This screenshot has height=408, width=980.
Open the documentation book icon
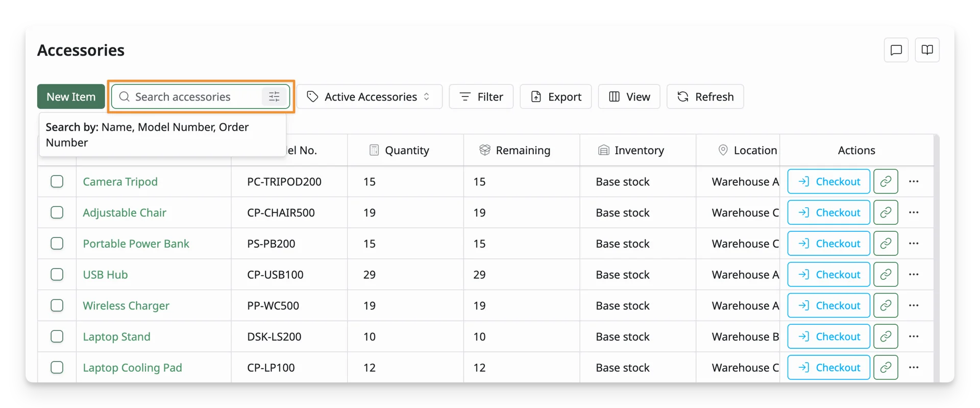tap(927, 50)
